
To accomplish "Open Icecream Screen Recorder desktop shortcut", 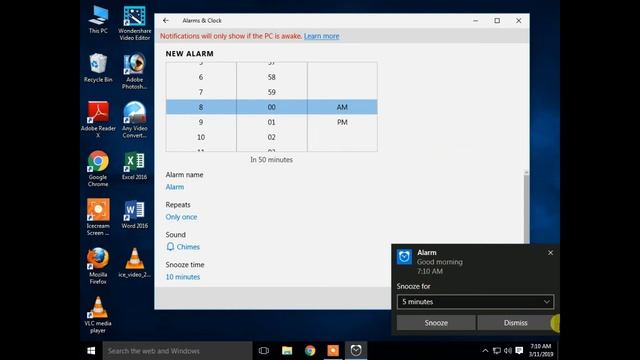I will 98,217.
